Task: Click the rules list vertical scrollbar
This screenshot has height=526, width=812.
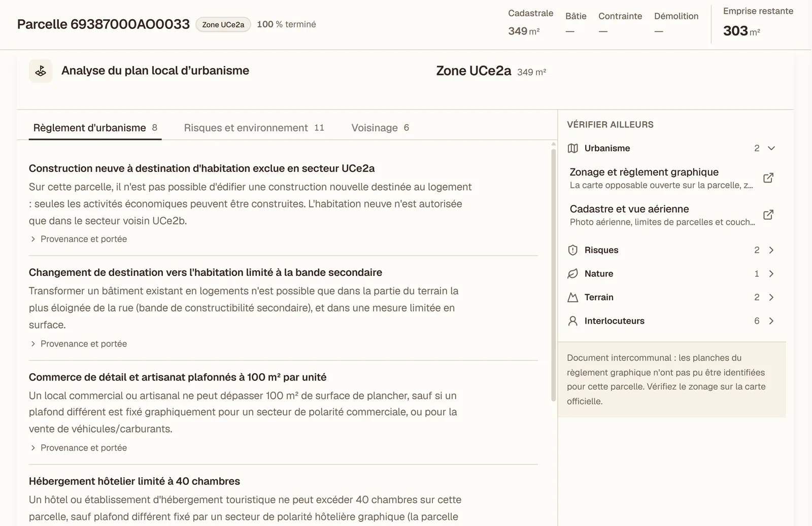Action: point(554,274)
